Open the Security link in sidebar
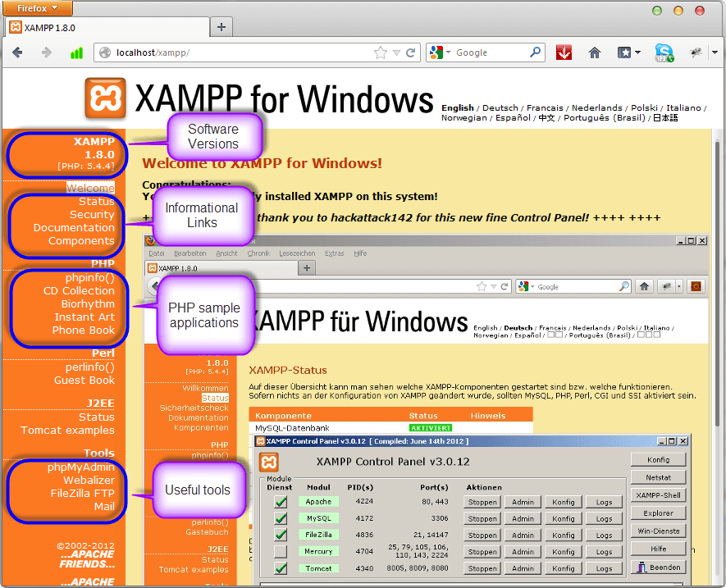726x588 pixels. 92,214
